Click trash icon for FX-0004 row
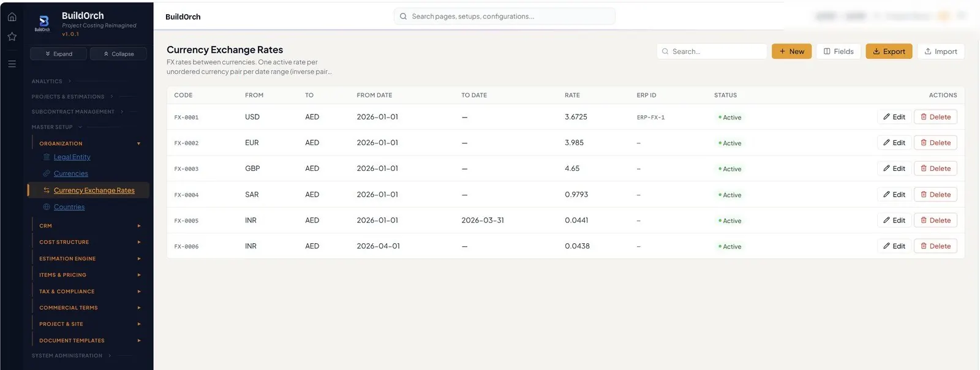 924,195
